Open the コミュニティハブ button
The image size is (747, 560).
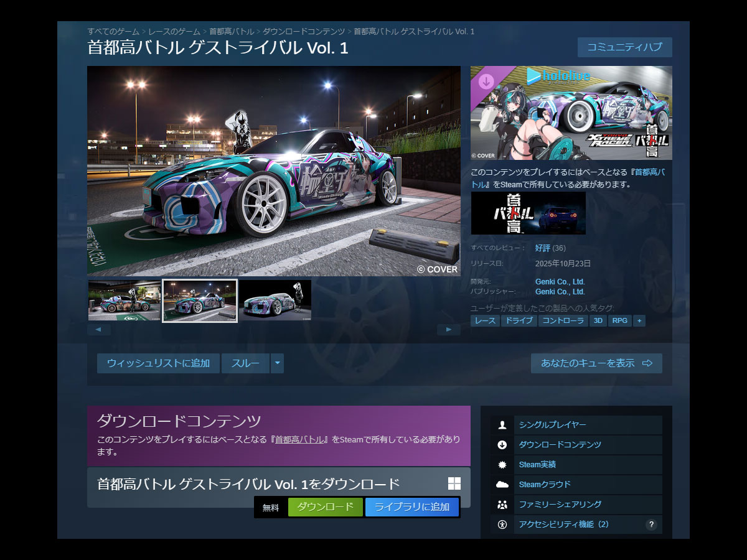pos(624,47)
